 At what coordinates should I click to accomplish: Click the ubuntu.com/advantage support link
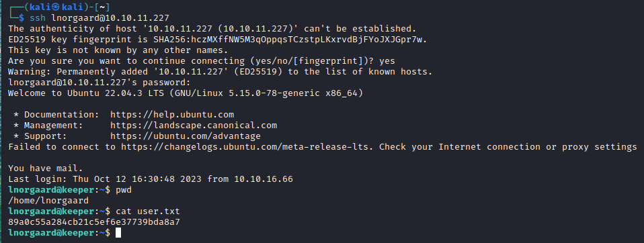coord(186,136)
